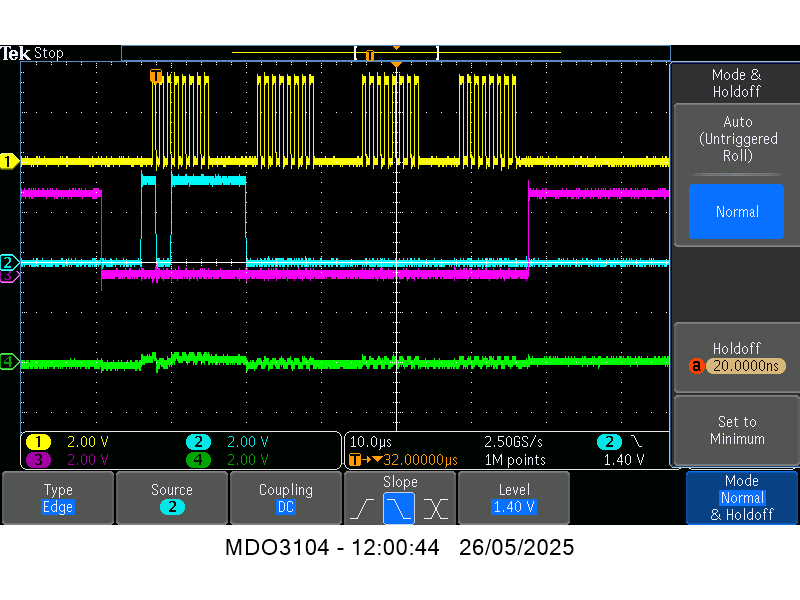Switch to Auto (Untriggered Roll) mode
800x600 pixels.
tap(738, 139)
